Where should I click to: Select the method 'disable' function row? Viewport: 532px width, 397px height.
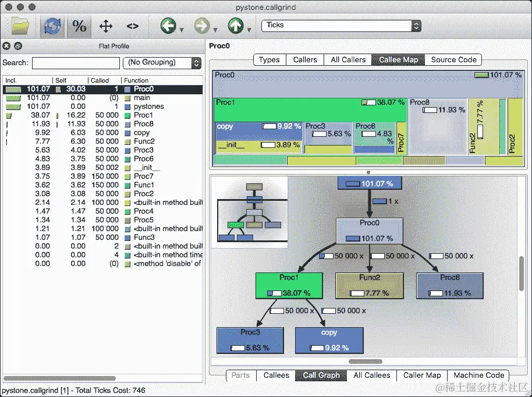point(103,264)
